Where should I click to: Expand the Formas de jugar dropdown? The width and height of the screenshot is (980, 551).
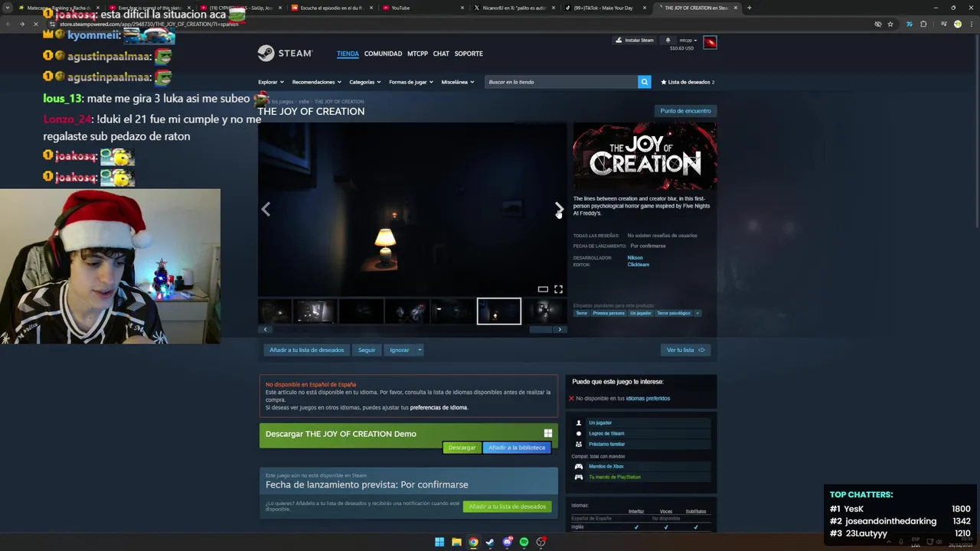411,82
